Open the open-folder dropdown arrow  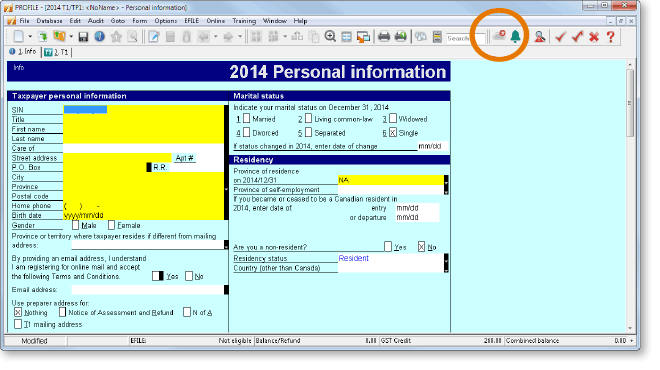click(71, 37)
